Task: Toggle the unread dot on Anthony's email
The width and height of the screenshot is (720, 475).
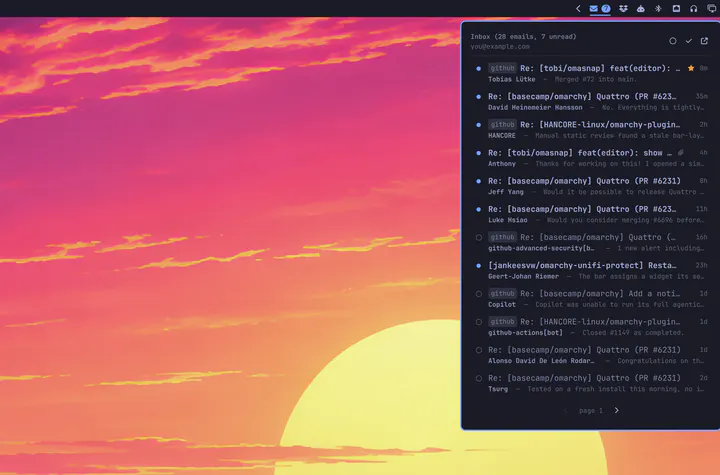Action: [x=478, y=153]
